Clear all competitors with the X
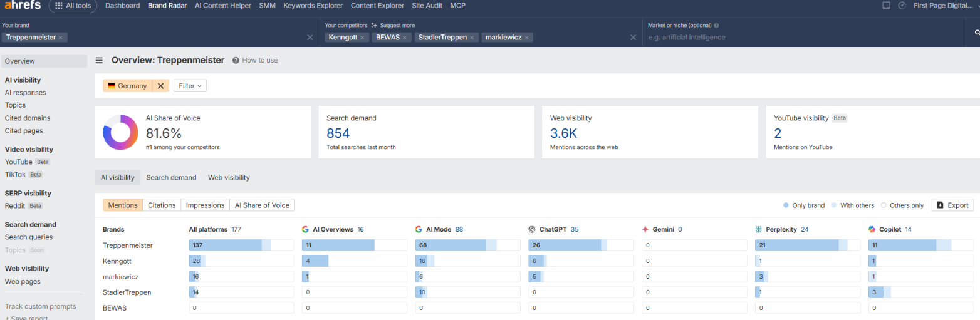The width and height of the screenshot is (980, 320). 633,38
